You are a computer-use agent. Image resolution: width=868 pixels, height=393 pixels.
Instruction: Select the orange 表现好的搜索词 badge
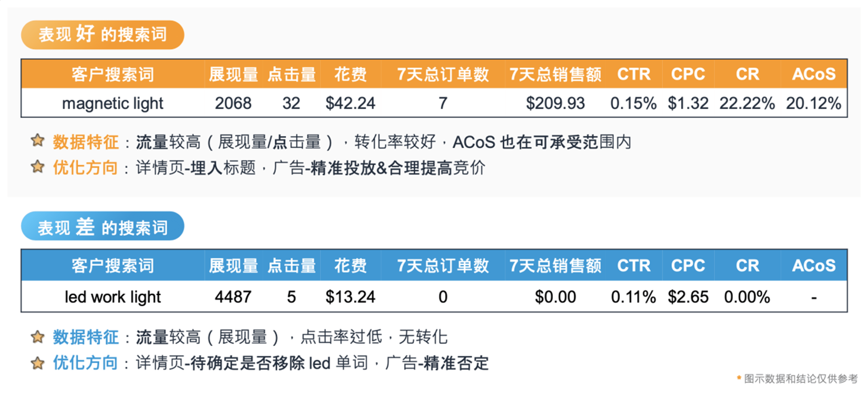102,35
